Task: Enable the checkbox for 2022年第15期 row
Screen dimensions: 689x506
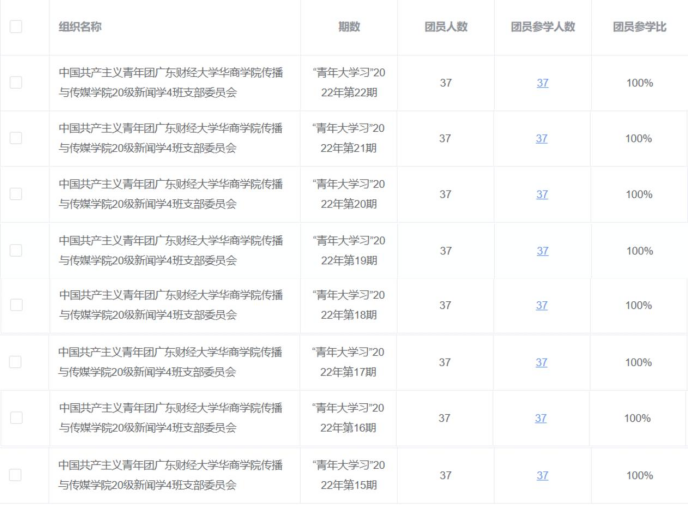Action: click(16, 475)
